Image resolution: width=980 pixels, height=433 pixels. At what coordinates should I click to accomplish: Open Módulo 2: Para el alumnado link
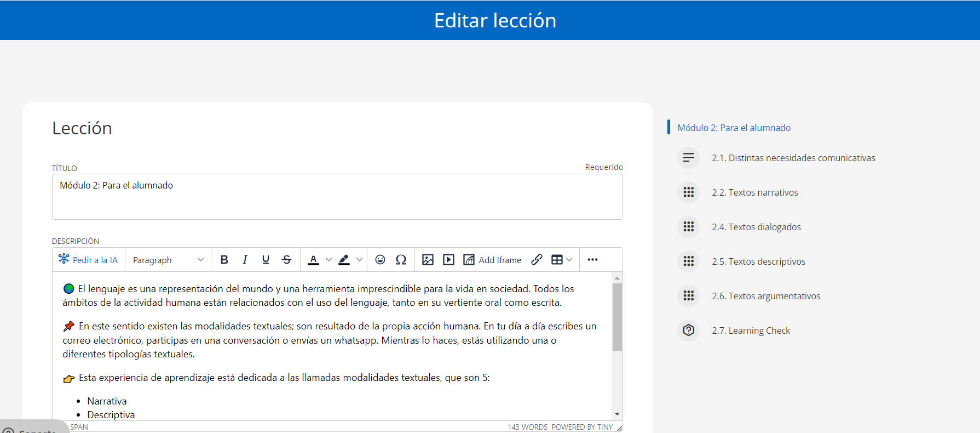[734, 128]
